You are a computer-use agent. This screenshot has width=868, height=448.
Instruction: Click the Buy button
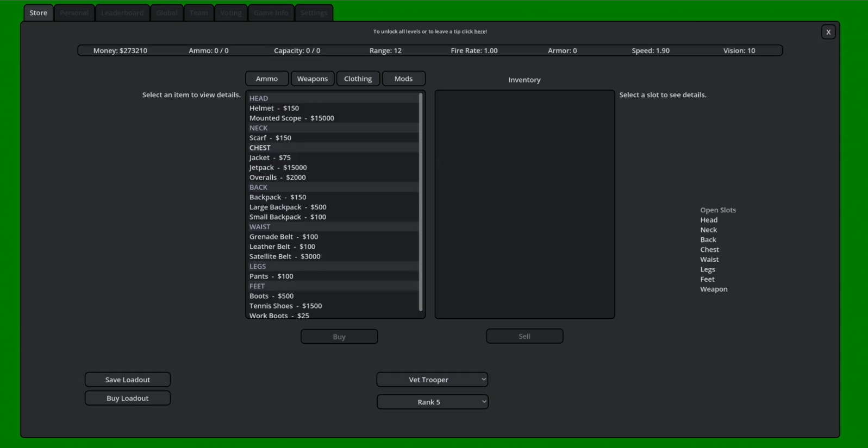[x=339, y=337]
